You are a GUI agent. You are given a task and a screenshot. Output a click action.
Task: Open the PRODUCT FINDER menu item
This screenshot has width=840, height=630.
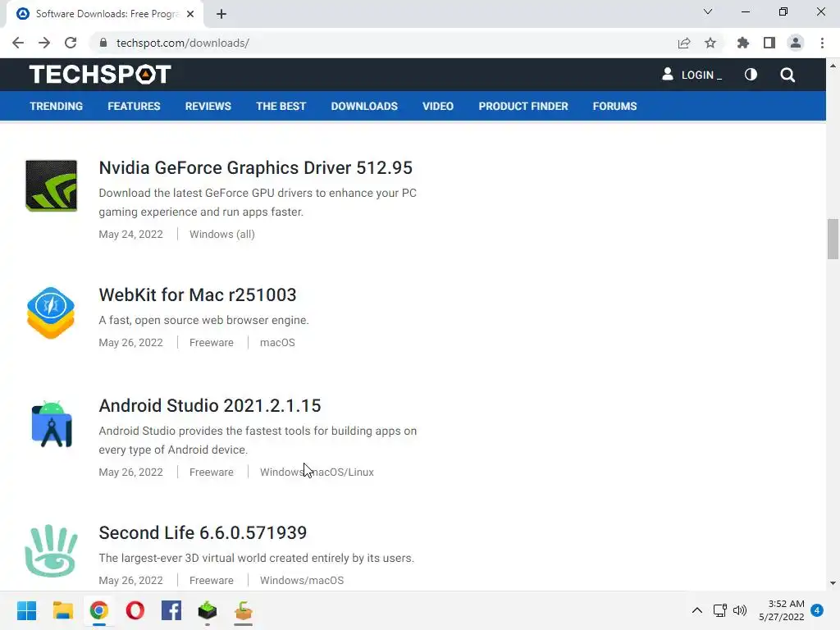pyautogui.click(x=523, y=106)
